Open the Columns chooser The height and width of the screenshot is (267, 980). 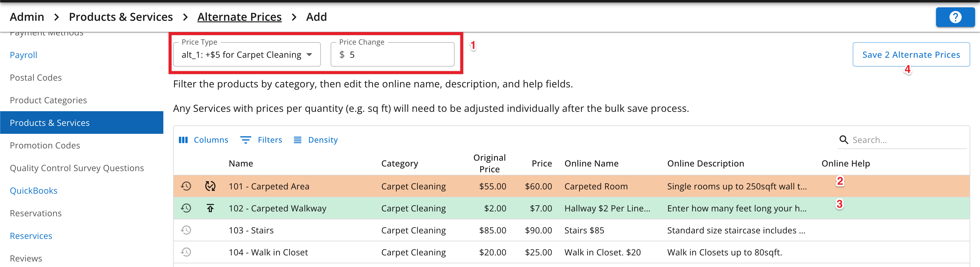click(204, 140)
